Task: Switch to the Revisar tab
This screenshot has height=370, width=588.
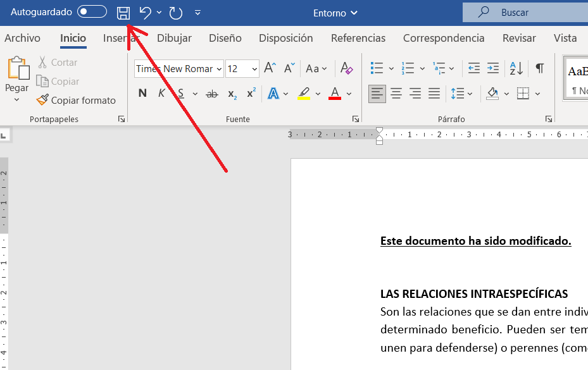Action: (x=519, y=38)
